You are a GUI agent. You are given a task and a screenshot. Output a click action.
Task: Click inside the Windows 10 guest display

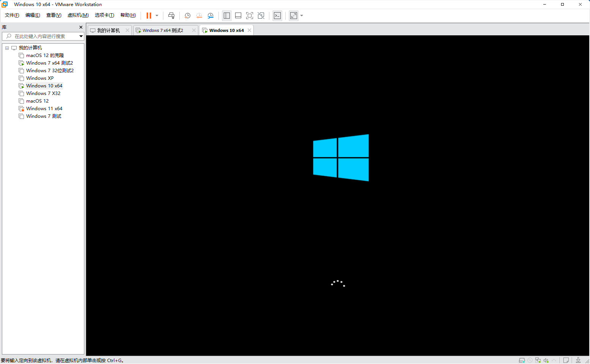[x=338, y=196]
